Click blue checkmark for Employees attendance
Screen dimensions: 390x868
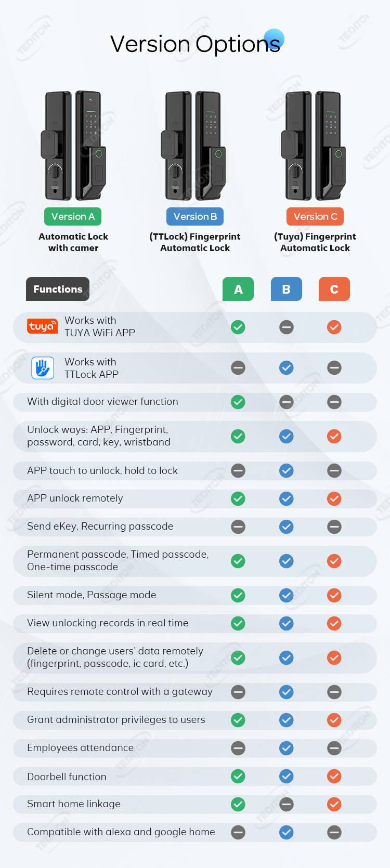tap(287, 748)
